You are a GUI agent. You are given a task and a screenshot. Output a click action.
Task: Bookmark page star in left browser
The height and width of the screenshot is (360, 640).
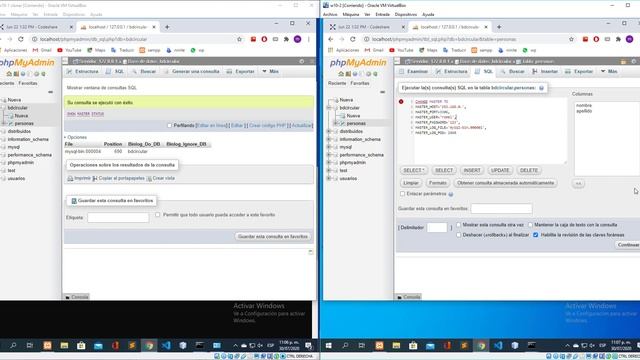click(x=240, y=39)
